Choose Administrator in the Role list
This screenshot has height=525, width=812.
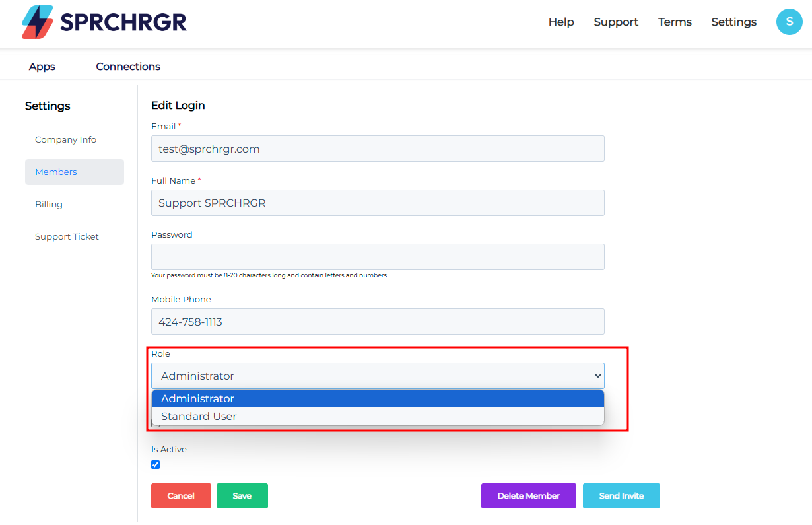378,398
